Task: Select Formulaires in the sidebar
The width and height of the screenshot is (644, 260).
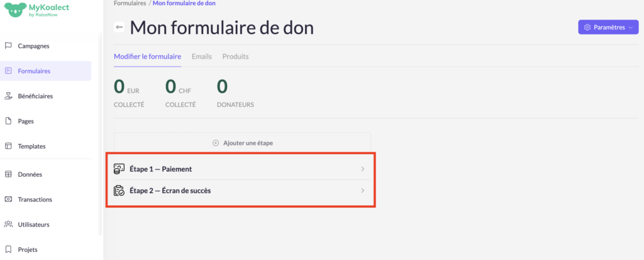Action: click(34, 71)
